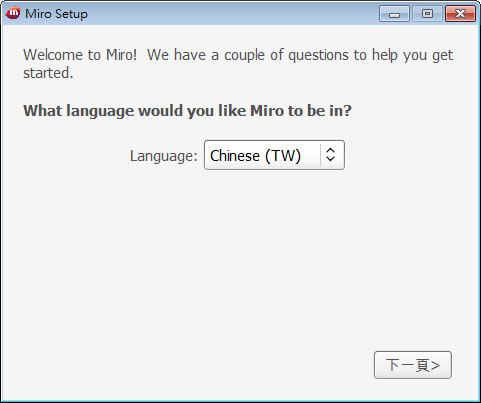Open the Language dropdown showing Chinese (TW)

coord(274,155)
